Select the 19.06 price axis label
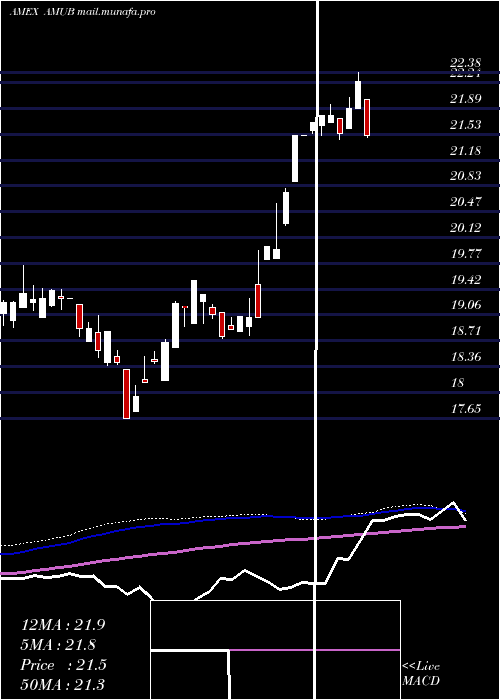The height and width of the screenshot is (700, 500). [x=465, y=305]
